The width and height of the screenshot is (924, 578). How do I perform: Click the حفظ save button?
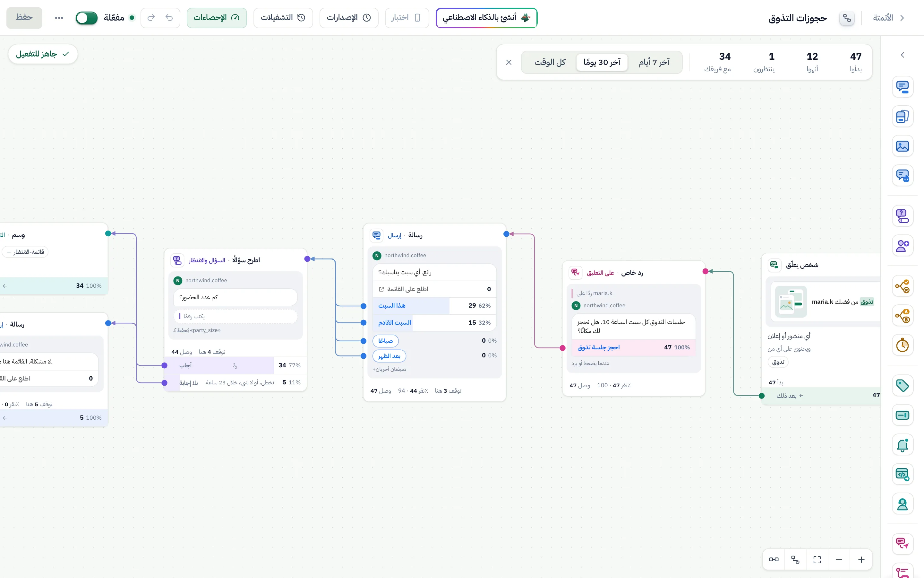coord(24,18)
